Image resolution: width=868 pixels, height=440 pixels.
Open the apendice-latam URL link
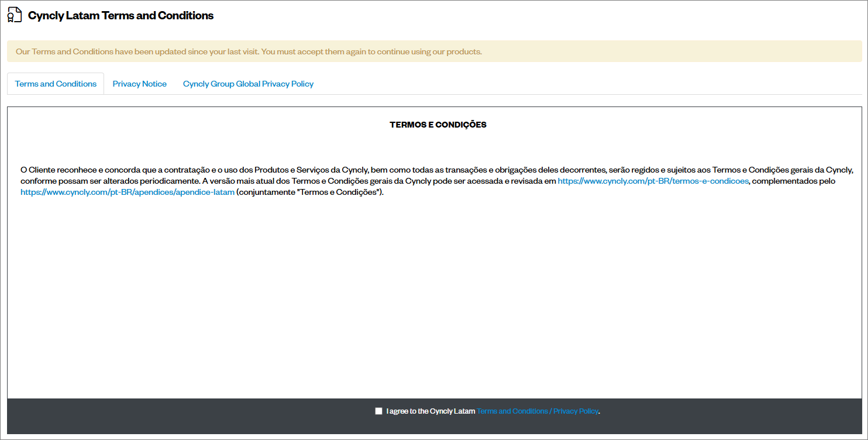[x=128, y=192]
